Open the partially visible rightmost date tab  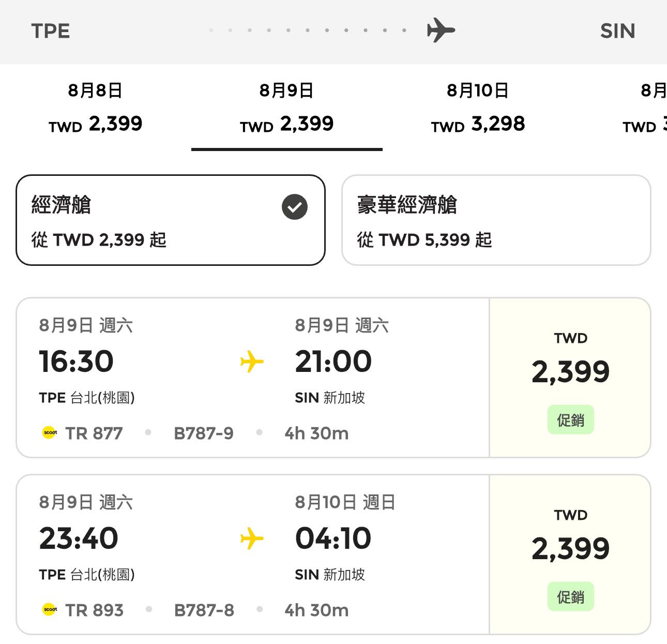(x=653, y=108)
